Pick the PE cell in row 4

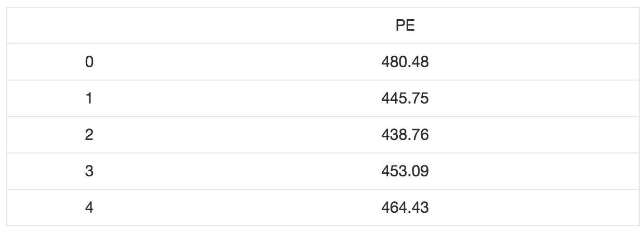pos(405,208)
